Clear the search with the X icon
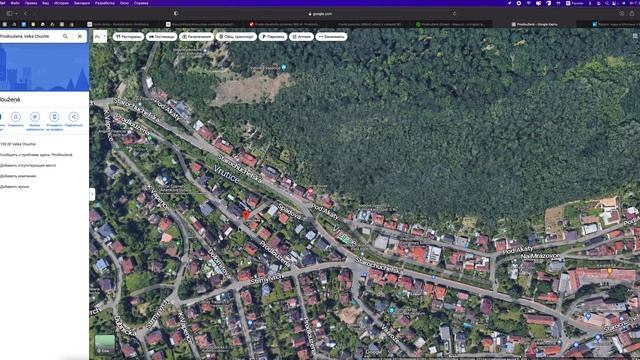Viewport: 640px width, 360px height. click(80, 36)
